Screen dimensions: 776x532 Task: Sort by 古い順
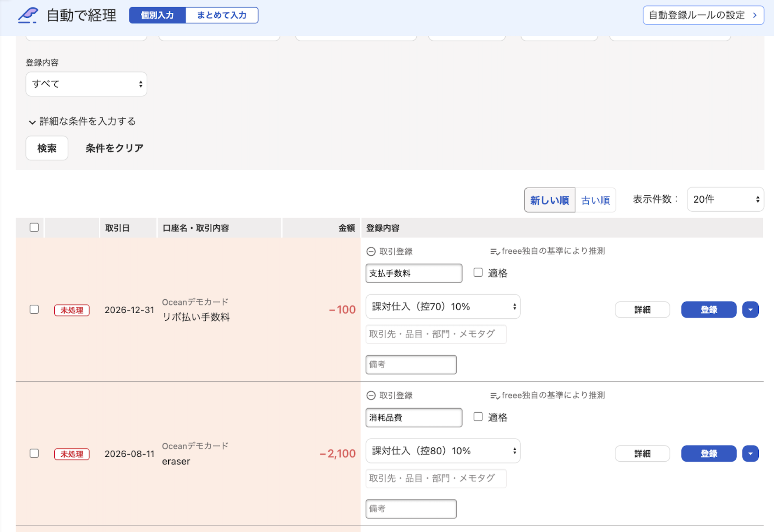pyautogui.click(x=595, y=200)
